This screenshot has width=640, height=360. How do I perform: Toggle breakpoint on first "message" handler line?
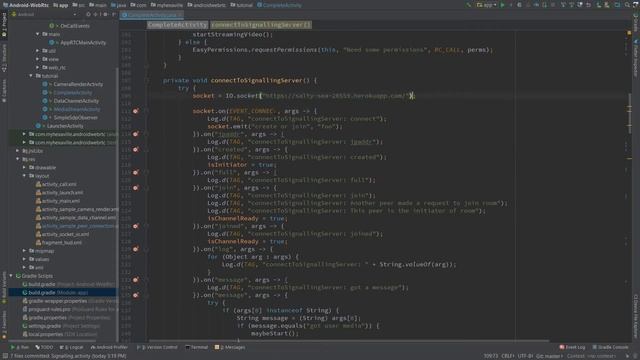click(x=136, y=280)
